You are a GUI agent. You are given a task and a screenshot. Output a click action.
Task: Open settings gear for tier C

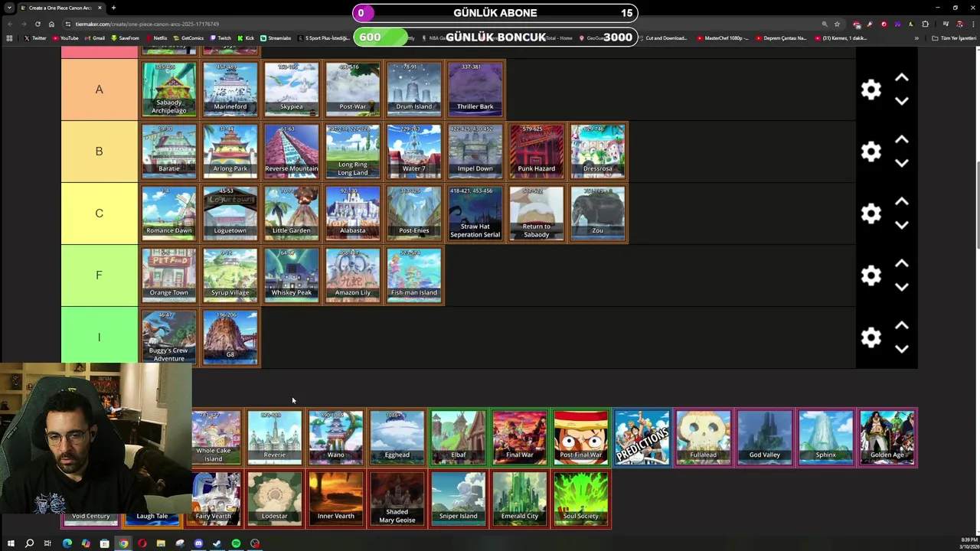click(x=871, y=214)
